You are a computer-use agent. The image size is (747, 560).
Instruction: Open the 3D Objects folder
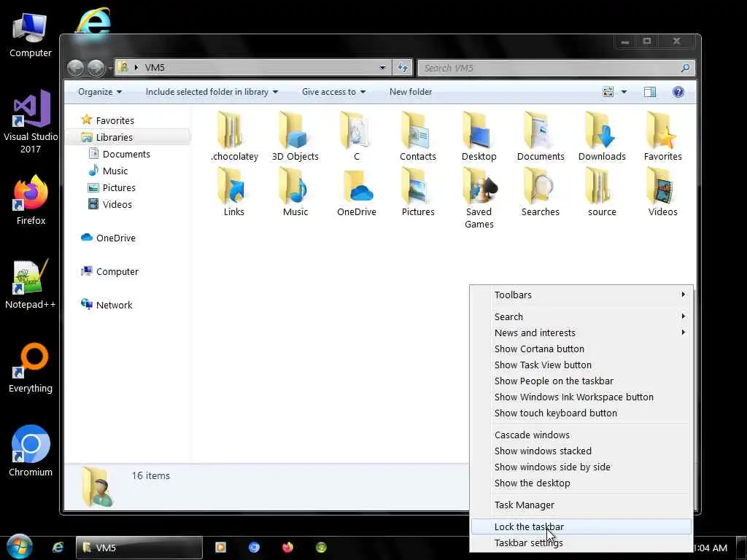point(295,136)
